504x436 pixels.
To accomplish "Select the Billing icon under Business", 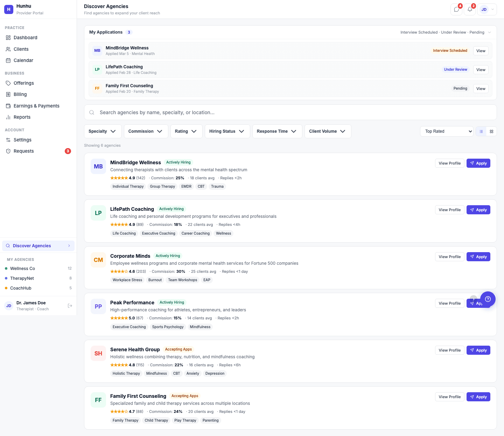I will coord(8,94).
